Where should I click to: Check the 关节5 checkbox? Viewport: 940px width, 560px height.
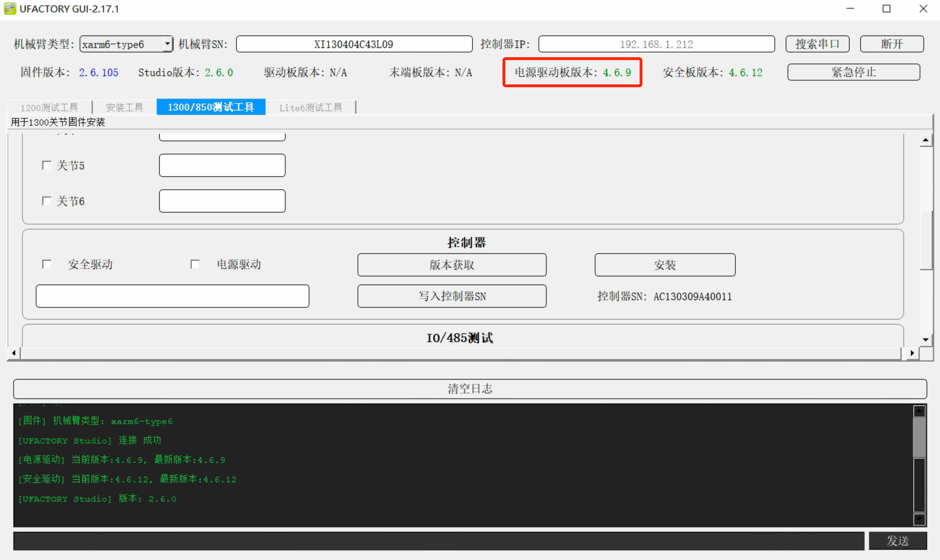[x=46, y=166]
